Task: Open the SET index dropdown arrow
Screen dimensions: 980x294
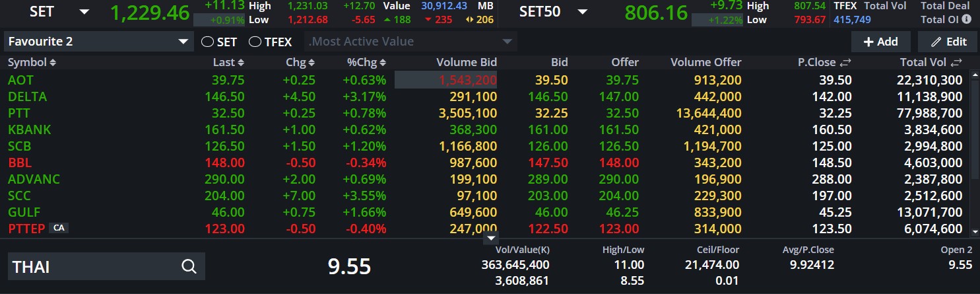Action: [84, 12]
